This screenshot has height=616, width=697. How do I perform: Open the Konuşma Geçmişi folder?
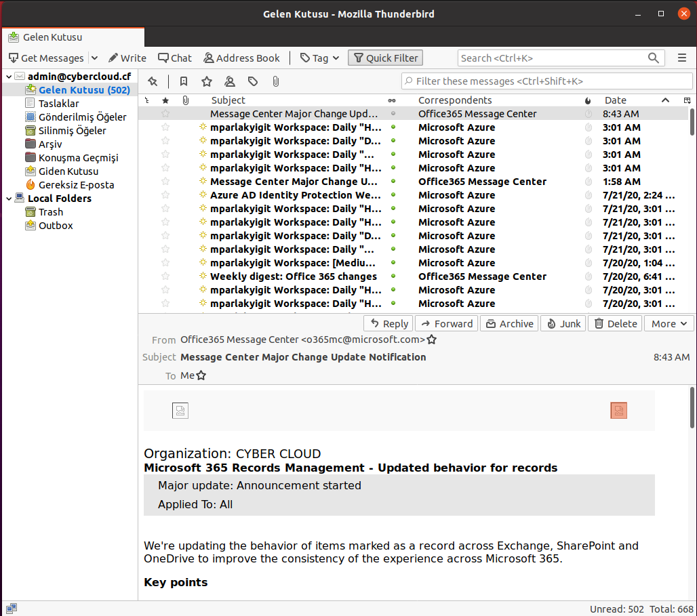pos(78,158)
